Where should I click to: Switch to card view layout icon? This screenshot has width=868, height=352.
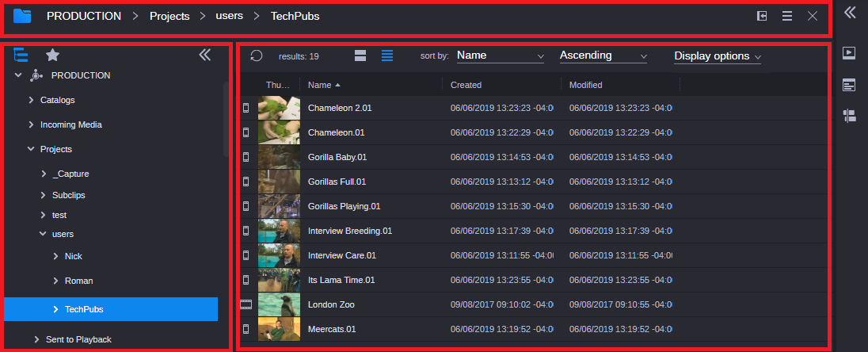(x=360, y=55)
